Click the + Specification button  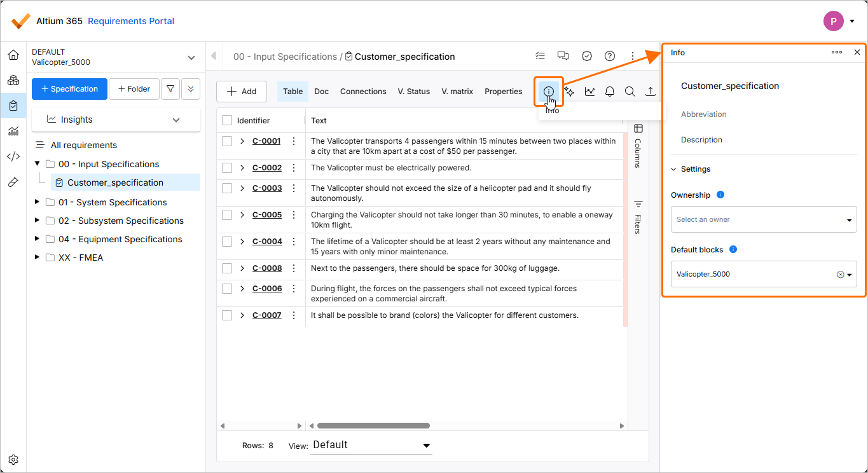click(69, 88)
